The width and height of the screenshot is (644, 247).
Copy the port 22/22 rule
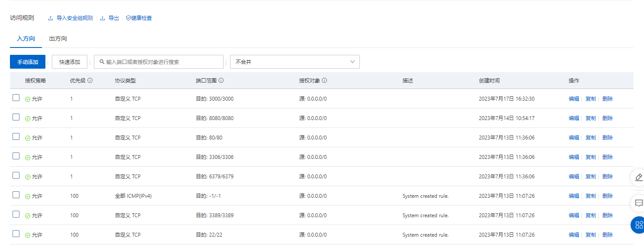tap(591, 235)
